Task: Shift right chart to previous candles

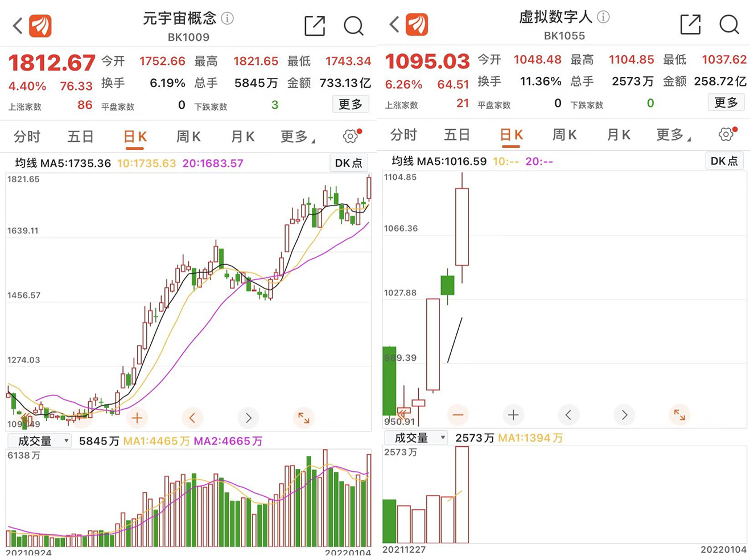Action: click(x=568, y=415)
